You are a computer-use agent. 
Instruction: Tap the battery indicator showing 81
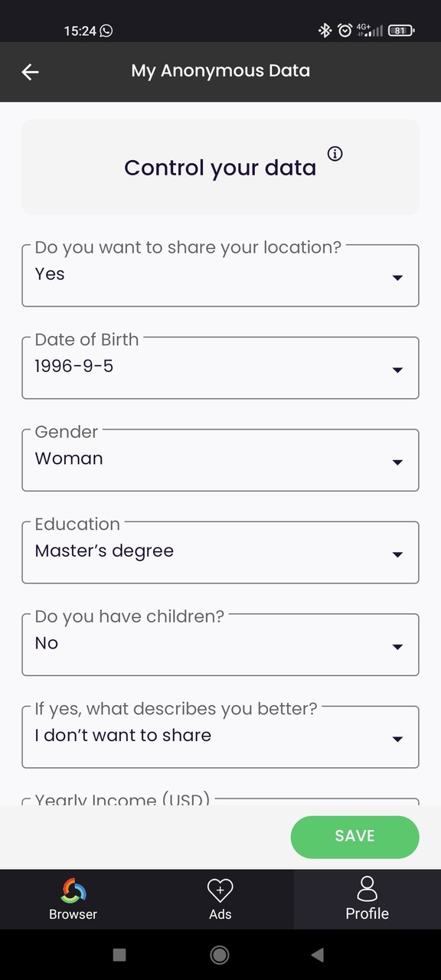coord(400,31)
